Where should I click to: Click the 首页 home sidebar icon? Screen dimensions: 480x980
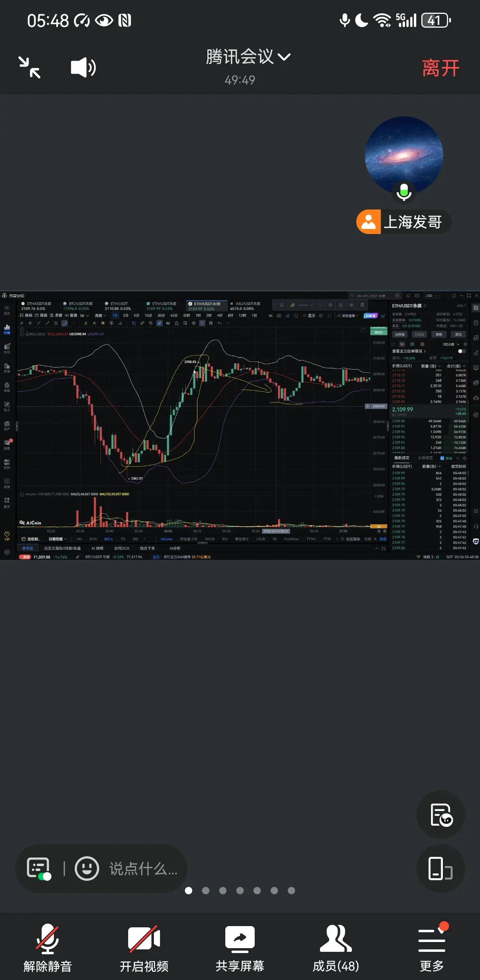(7, 310)
